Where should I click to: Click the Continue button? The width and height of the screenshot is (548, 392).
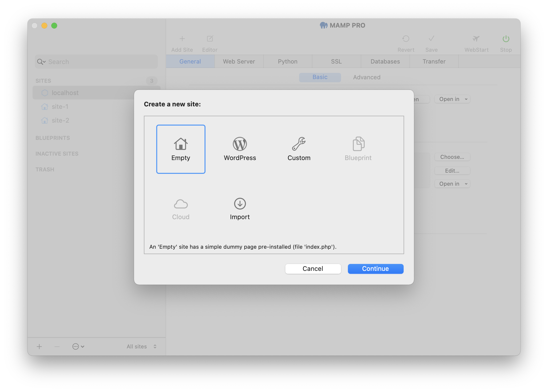(x=376, y=269)
